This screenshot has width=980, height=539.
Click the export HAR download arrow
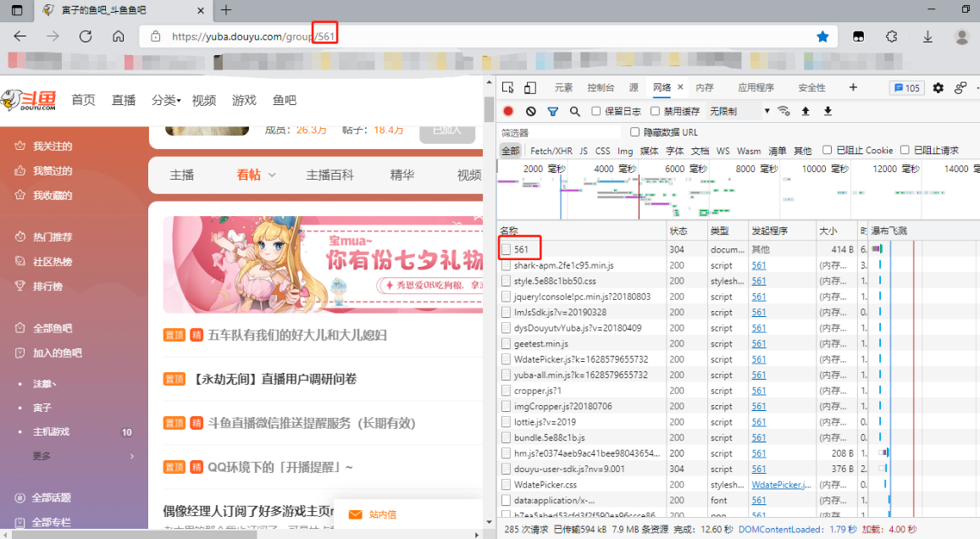pyautogui.click(x=828, y=111)
